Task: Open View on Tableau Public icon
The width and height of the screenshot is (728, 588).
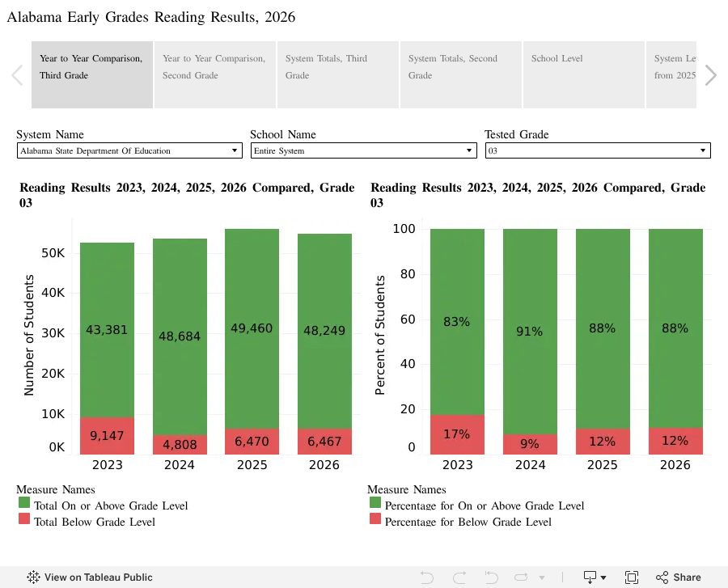Action: click(x=33, y=577)
